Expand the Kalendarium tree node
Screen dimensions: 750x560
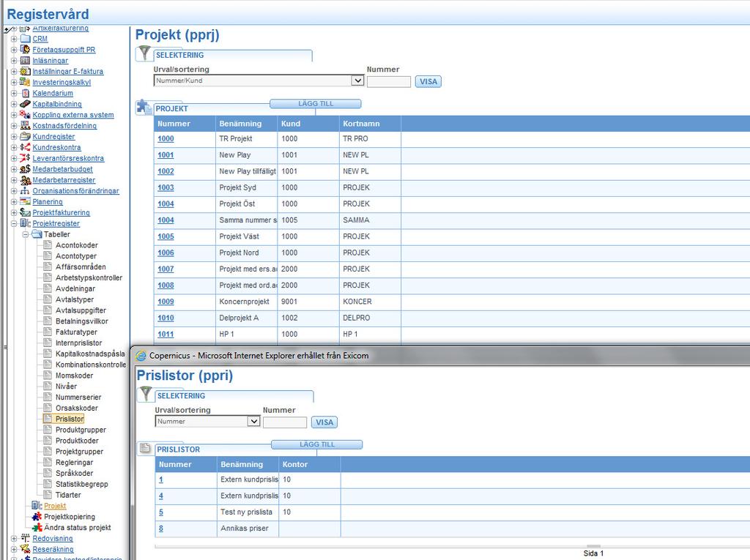click(x=14, y=93)
